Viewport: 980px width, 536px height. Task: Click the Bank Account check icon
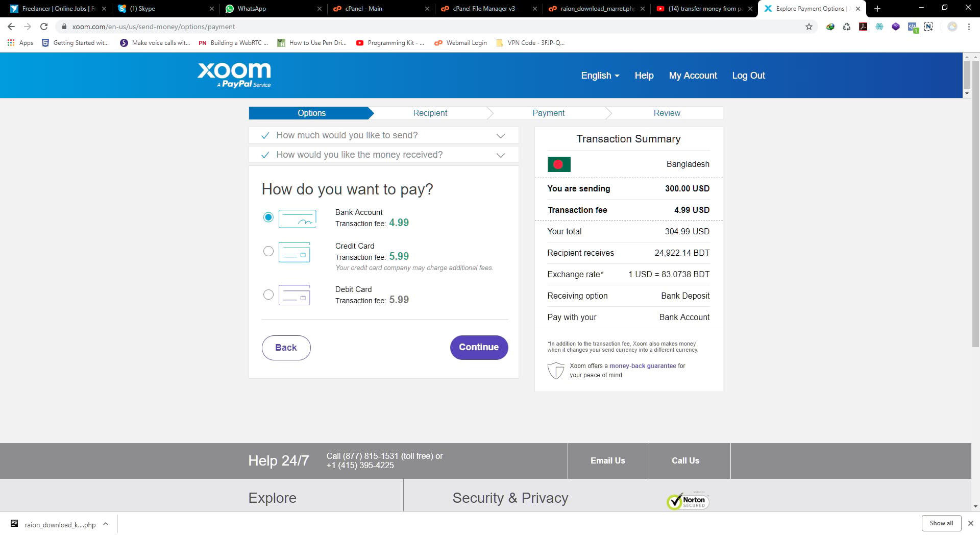tap(298, 219)
